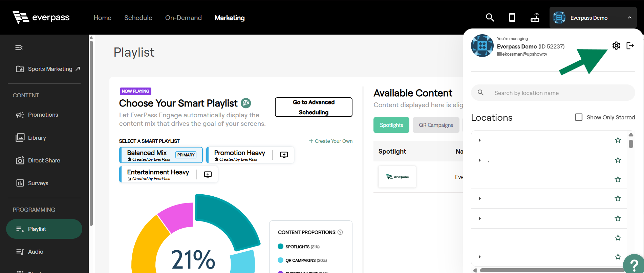Click Everpass Demo (ID 52237) text
This screenshot has width=644, height=273.
pos(531,46)
